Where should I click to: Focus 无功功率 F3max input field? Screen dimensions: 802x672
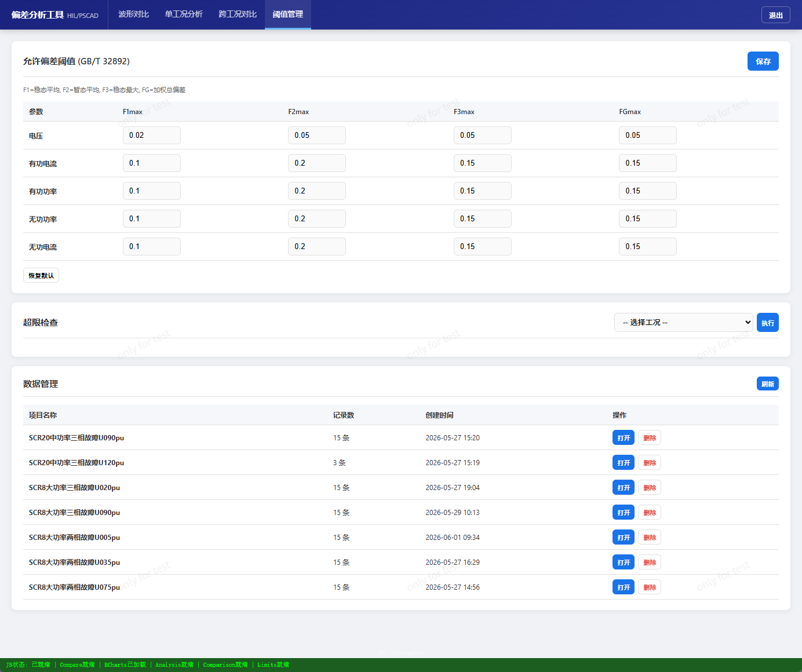483,218
